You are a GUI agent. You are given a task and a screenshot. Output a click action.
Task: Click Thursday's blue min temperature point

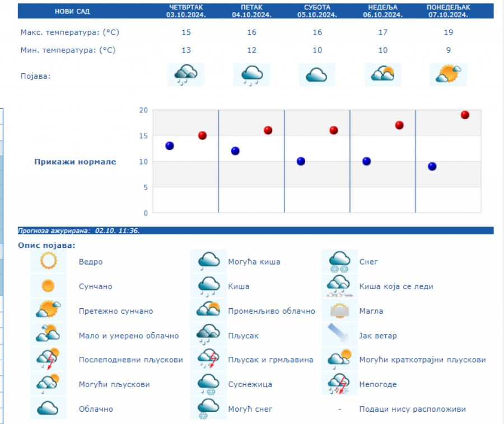tap(170, 146)
